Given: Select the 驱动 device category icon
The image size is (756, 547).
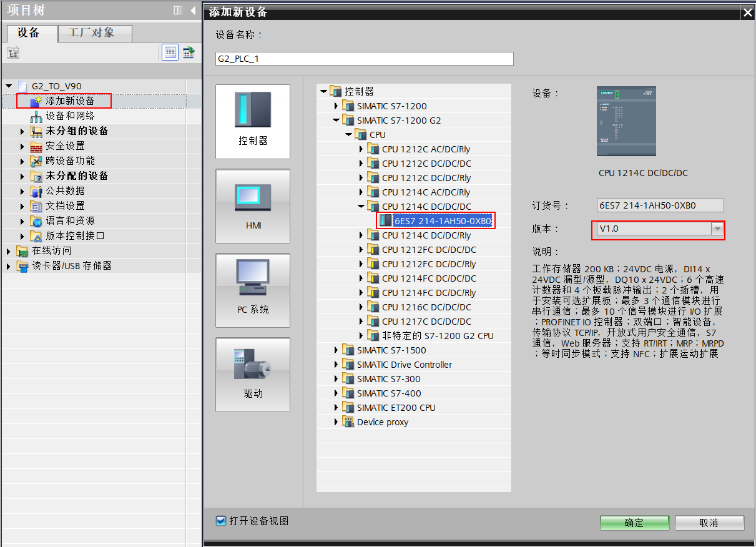Looking at the screenshot, I should pos(252,375).
